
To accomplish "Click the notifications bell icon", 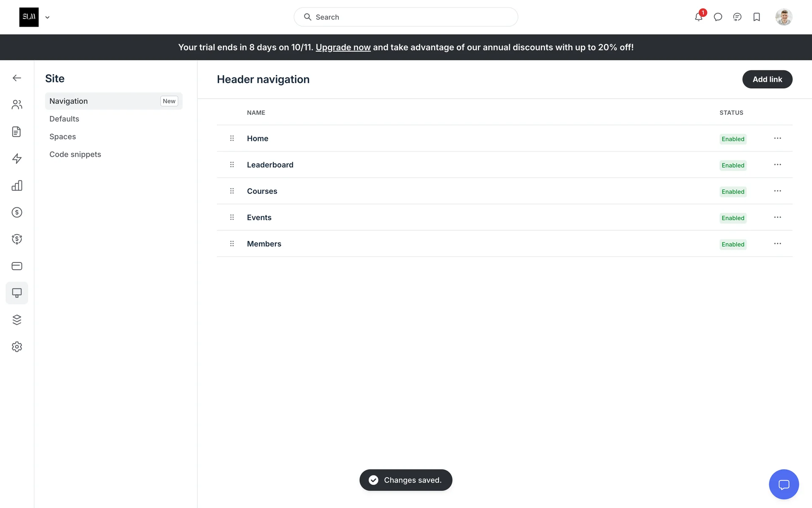I will (698, 17).
